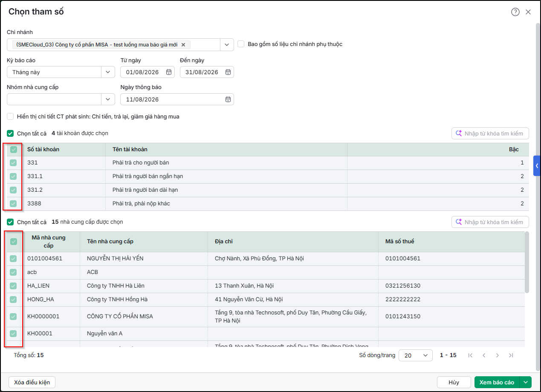The width and height of the screenshot is (541, 392).
Task: Toggle Hiển thị chi tiết CT phát sinh checkbox
Action: pyautogui.click(x=10, y=116)
